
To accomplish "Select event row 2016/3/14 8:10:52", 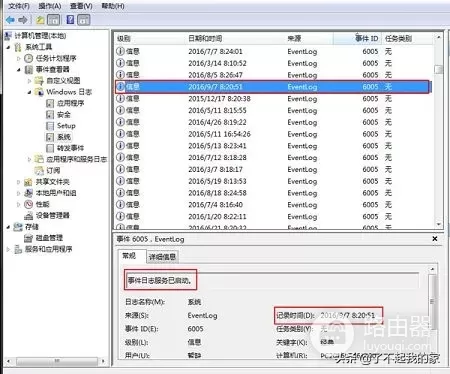I will pyautogui.click(x=273, y=63).
